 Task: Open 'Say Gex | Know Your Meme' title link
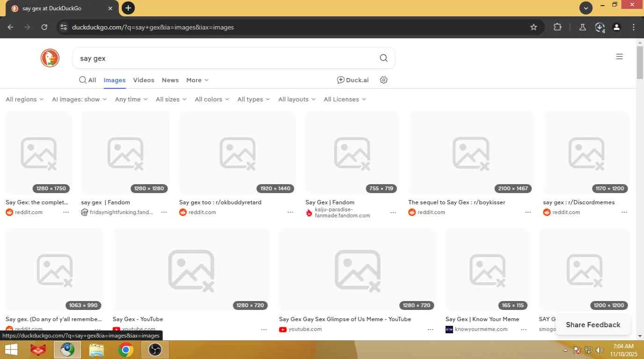482,319
